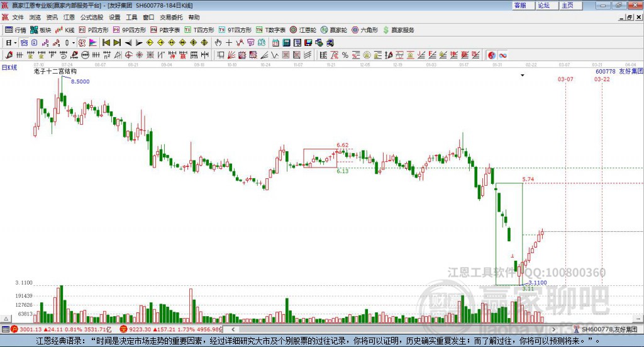
Task: Open the 窗口 menu
Action: (x=148, y=17)
